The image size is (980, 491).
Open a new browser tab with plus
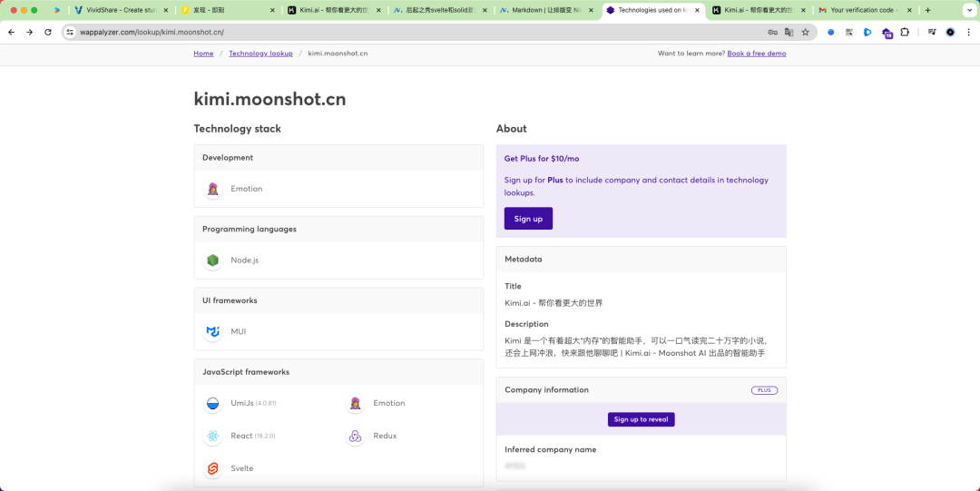tap(927, 10)
